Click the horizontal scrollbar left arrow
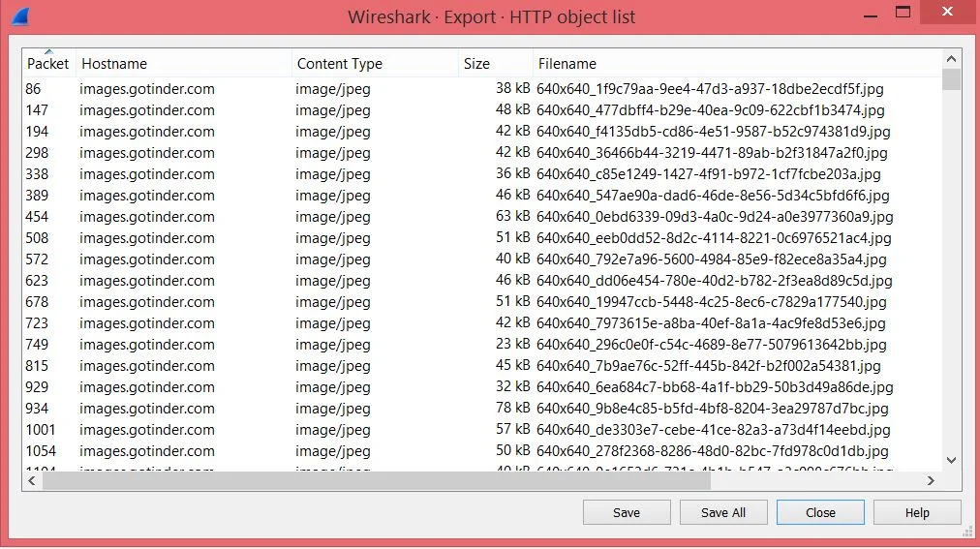The width and height of the screenshot is (980, 549). click(x=31, y=480)
